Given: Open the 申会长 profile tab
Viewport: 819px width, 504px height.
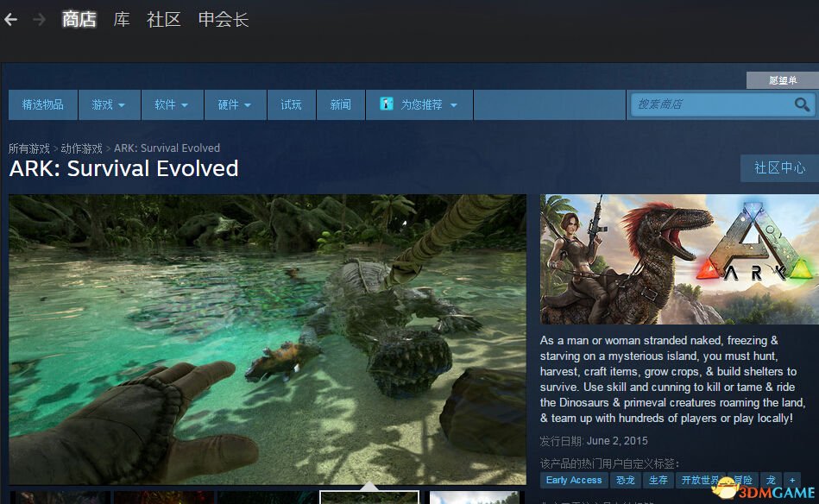Looking at the screenshot, I should point(223,19).
